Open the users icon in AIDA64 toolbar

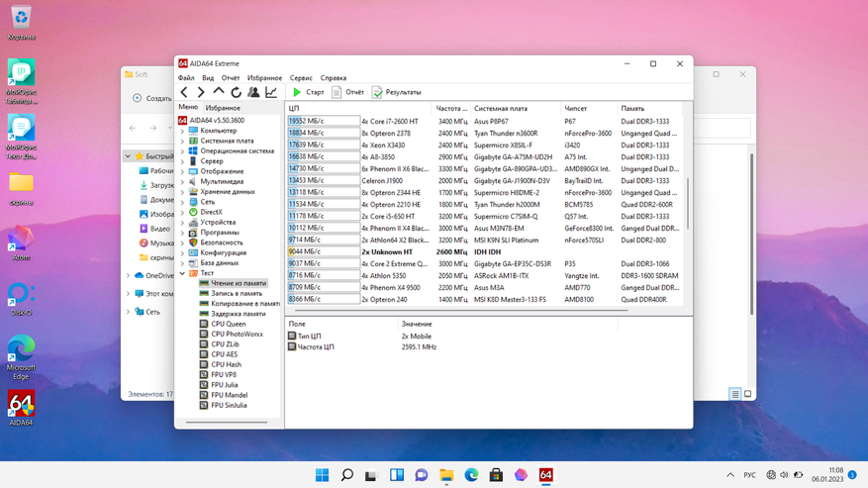(253, 92)
